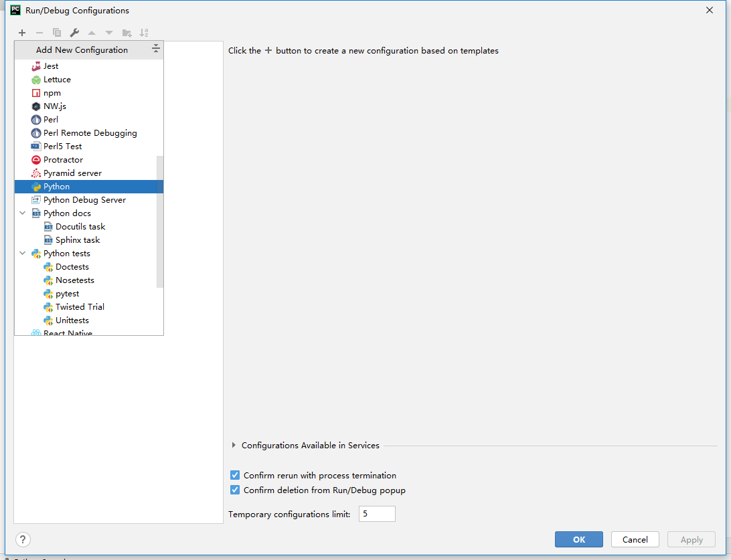Image resolution: width=731 pixels, height=560 pixels.
Task: Select Perl Remote Debugging entry
Action: pyautogui.click(x=89, y=133)
